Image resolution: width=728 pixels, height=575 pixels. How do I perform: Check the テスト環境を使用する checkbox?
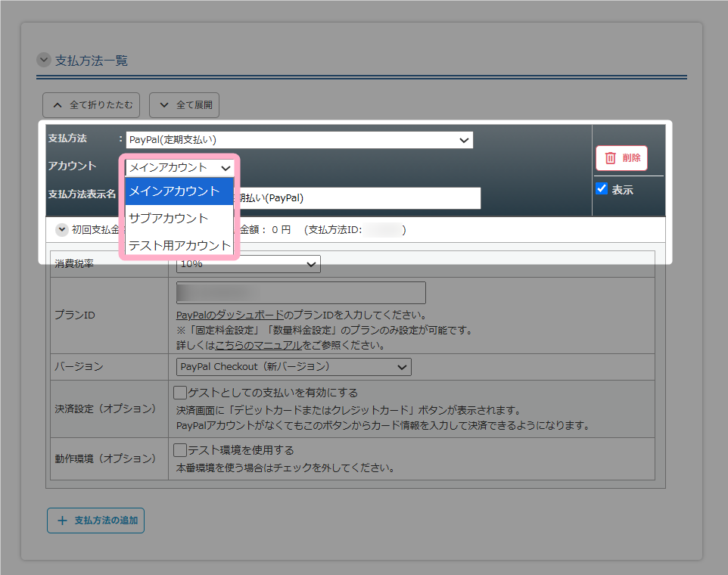180,450
